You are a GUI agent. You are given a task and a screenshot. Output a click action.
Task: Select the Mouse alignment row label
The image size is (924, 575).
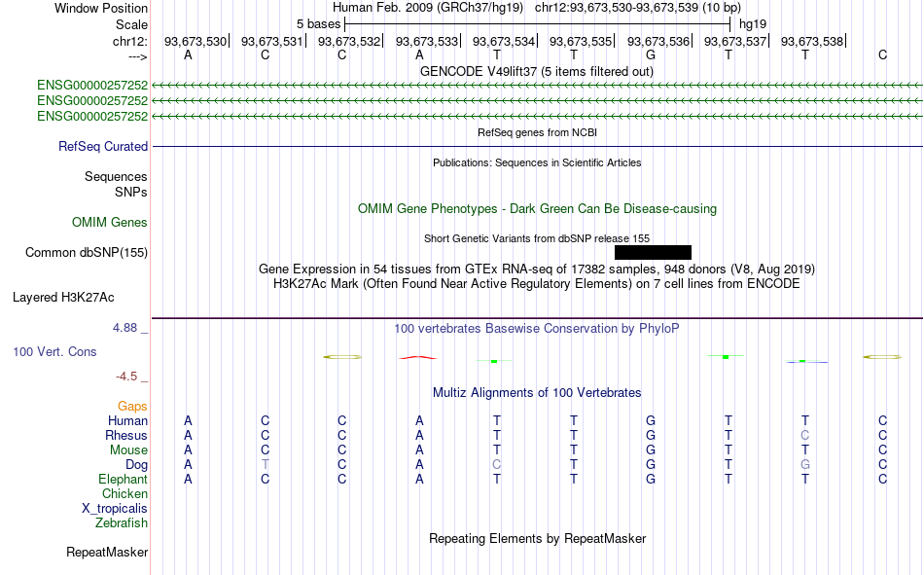(x=129, y=449)
